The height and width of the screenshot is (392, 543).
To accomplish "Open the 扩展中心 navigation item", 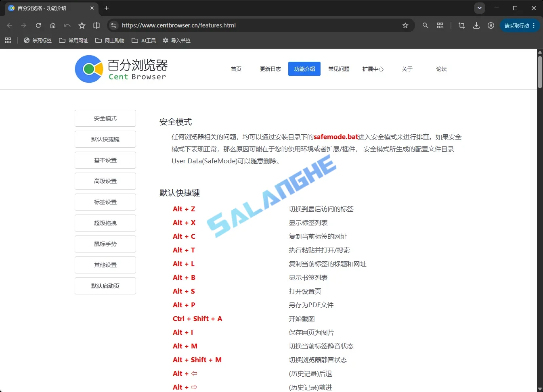I will point(373,69).
